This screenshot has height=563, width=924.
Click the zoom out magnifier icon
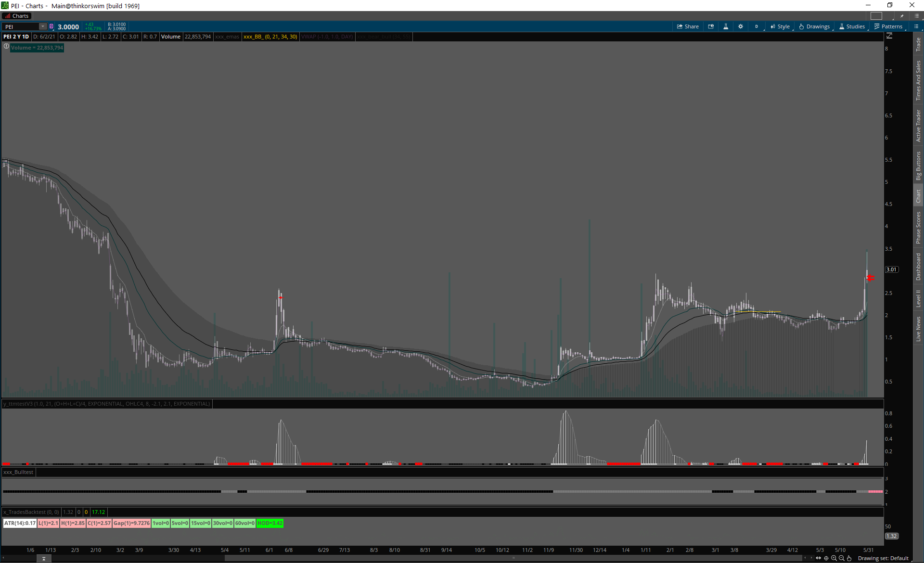[x=842, y=558]
